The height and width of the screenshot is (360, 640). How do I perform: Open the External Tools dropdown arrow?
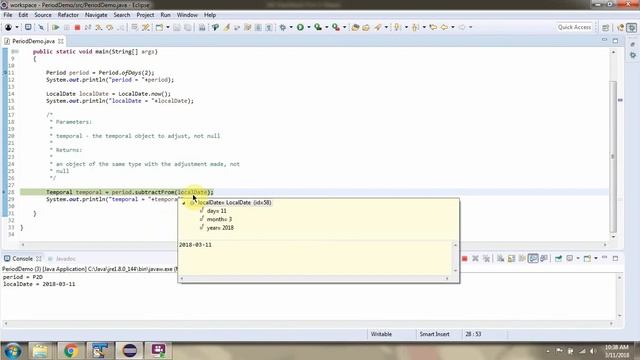(344, 27)
